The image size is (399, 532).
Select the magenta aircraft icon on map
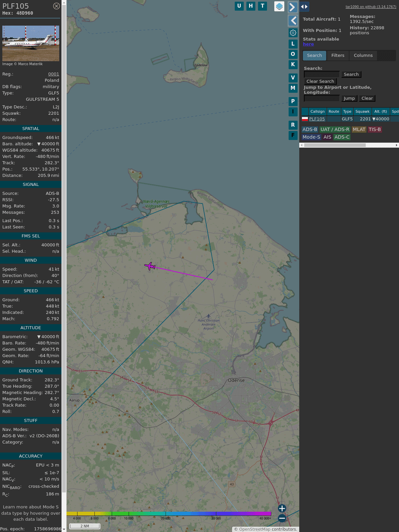150,266
